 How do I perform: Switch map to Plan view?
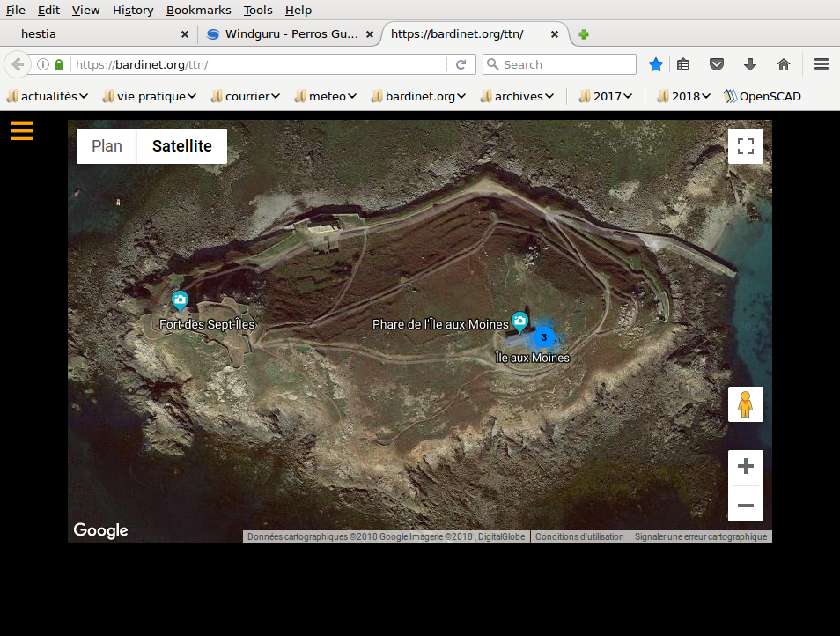coord(107,146)
